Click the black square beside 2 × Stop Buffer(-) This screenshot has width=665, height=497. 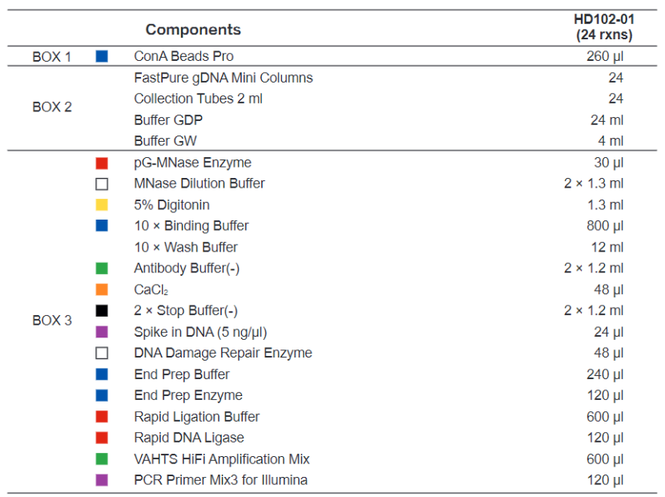coord(102,311)
